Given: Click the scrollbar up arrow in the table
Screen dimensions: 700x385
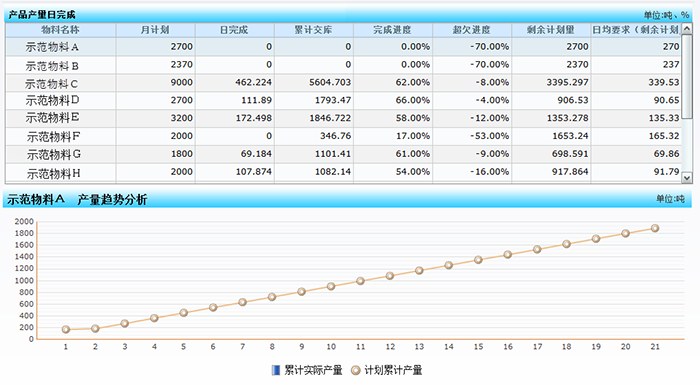Looking at the screenshot, I should tap(687, 29).
